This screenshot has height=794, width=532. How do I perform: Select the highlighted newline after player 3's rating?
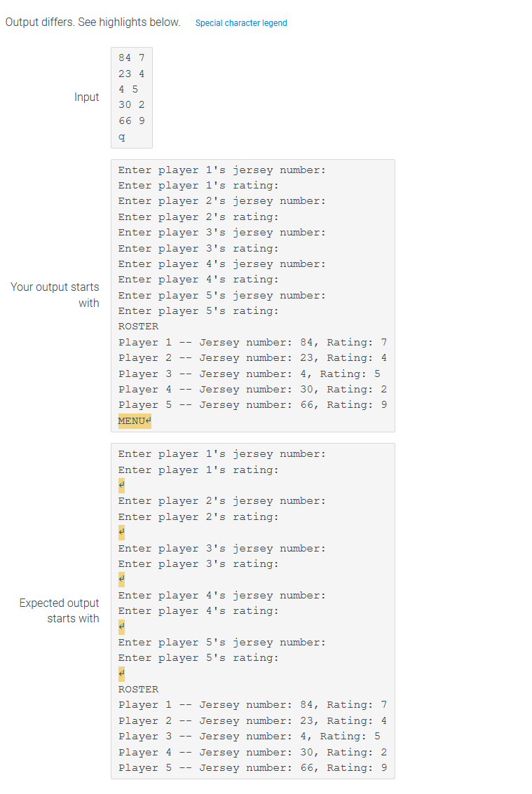121,579
